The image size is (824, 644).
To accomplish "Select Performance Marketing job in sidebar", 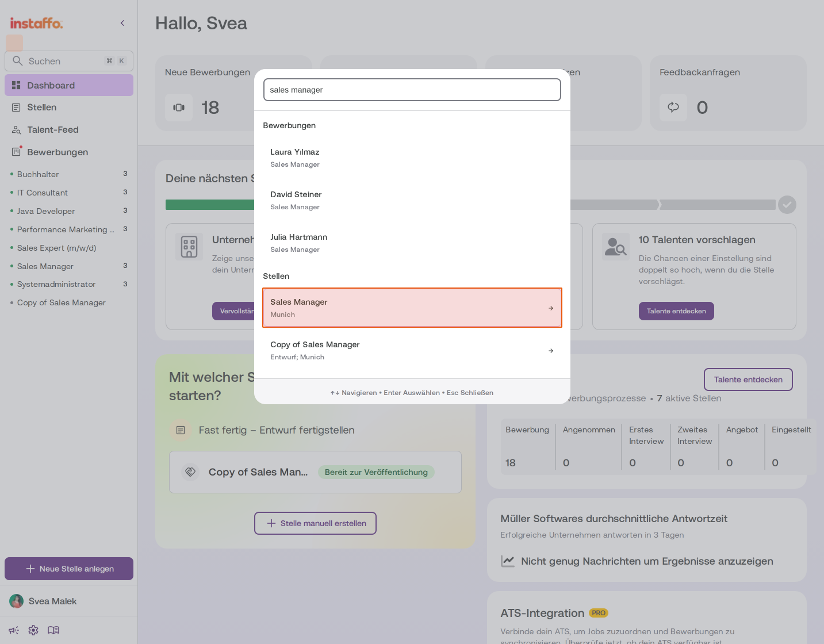I will tap(69, 229).
